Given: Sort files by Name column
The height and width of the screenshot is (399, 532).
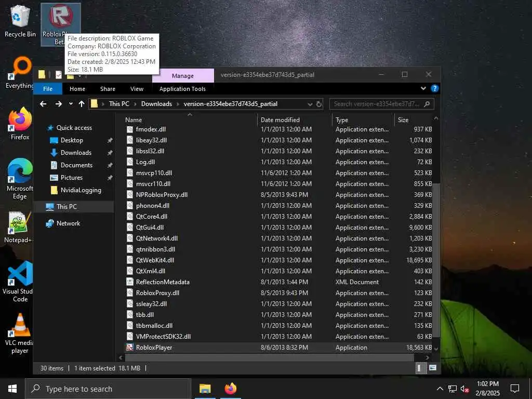Looking at the screenshot, I should point(190,120).
